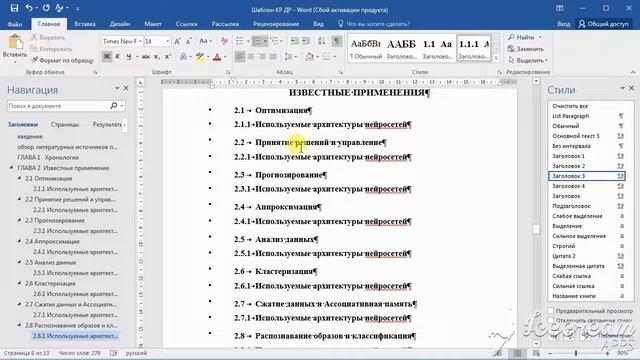Image resolution: width=640 pixels, height=360 pixels.
Task: Toggle Italic formatting (К)
Action: click(118, 57)
